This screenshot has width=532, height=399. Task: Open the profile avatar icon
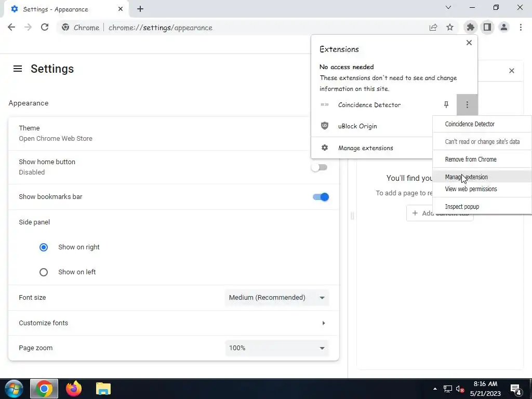pos(504,27)
